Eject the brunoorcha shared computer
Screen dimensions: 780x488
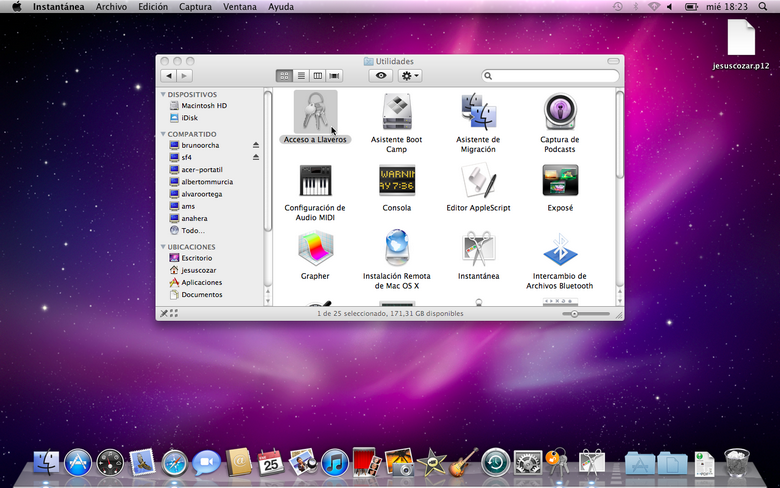[256, 145]
